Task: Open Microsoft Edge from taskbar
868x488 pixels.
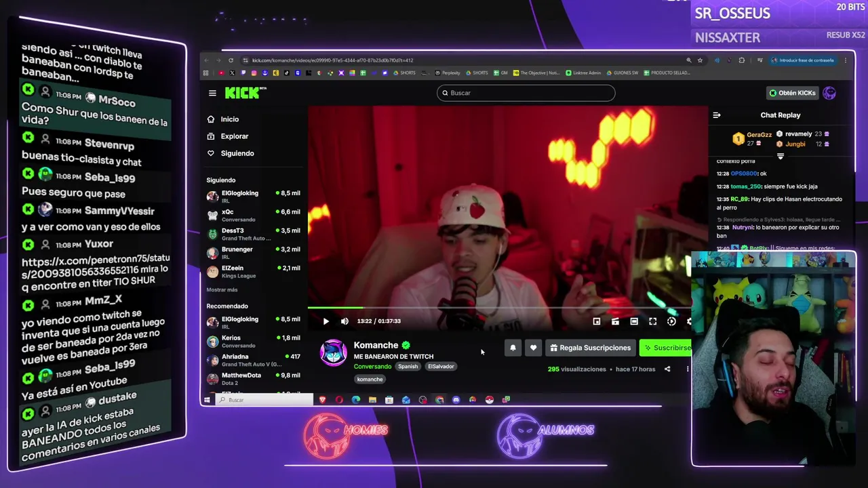Action: point(356,400)
